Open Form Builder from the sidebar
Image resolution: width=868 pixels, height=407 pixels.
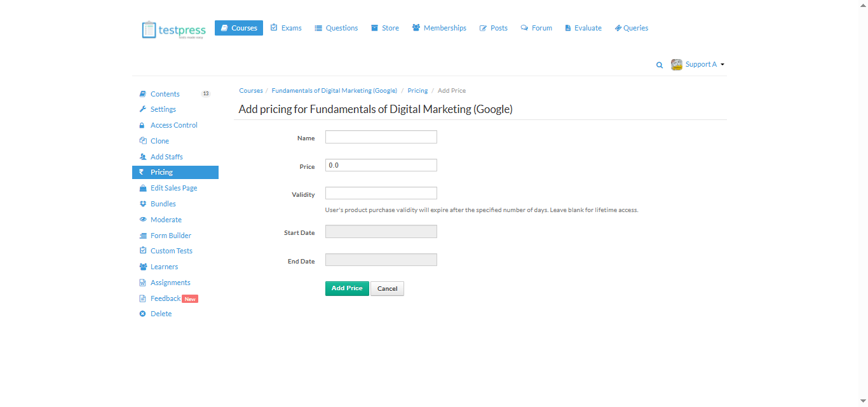point(171,236)
